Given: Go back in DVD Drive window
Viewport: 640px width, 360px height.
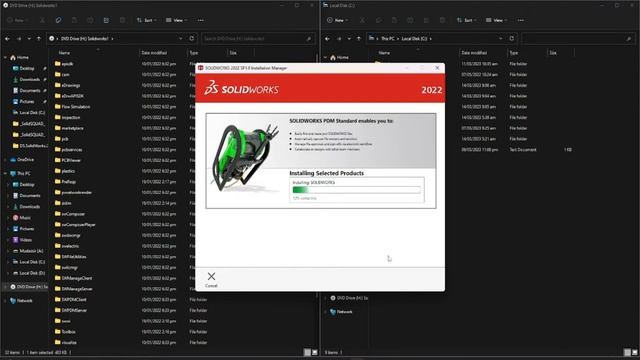Looking at the screenshot, I should (8, 39).
